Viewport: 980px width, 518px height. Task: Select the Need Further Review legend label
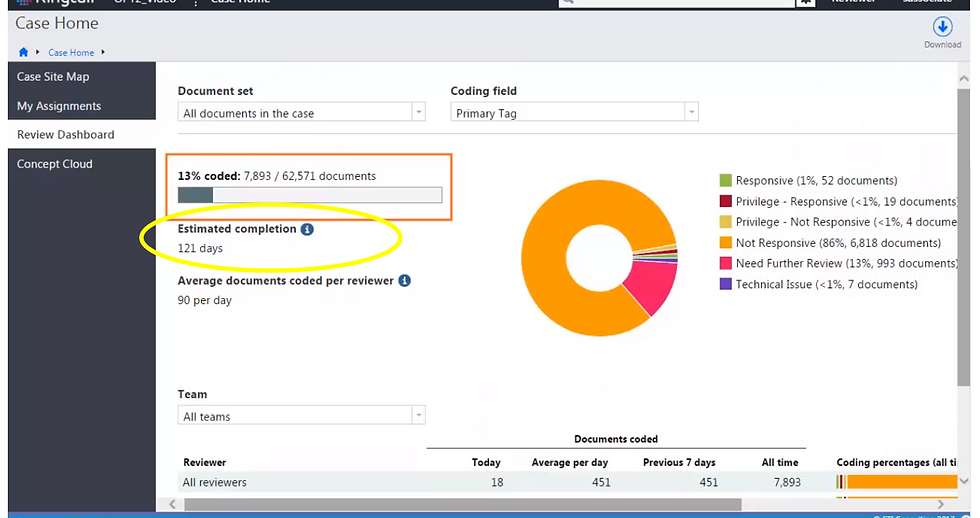(846, 264)
